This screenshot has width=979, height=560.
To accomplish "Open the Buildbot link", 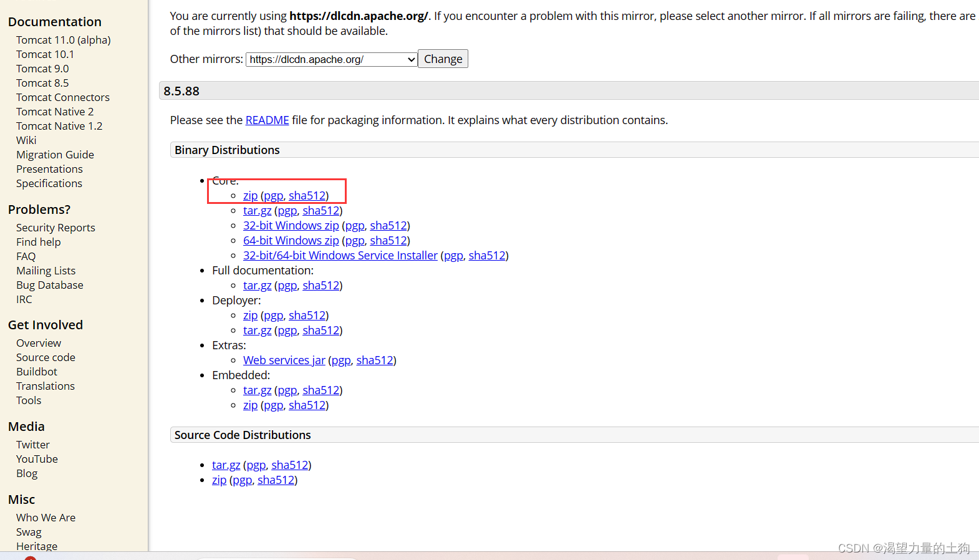I will pyautogui.click(x=37, y=372).
